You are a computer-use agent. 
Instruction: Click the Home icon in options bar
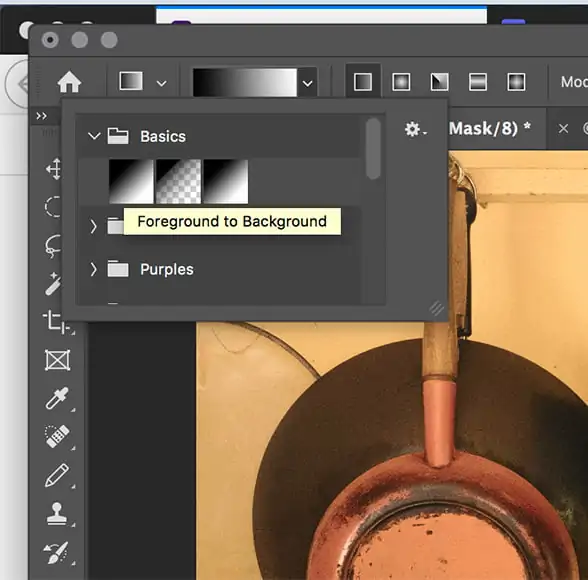pos(69,82)
